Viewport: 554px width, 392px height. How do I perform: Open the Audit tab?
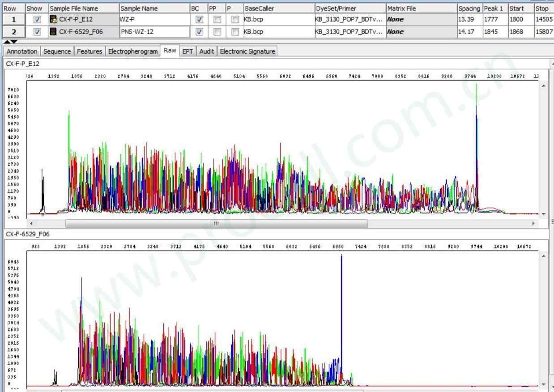(206, 51)
